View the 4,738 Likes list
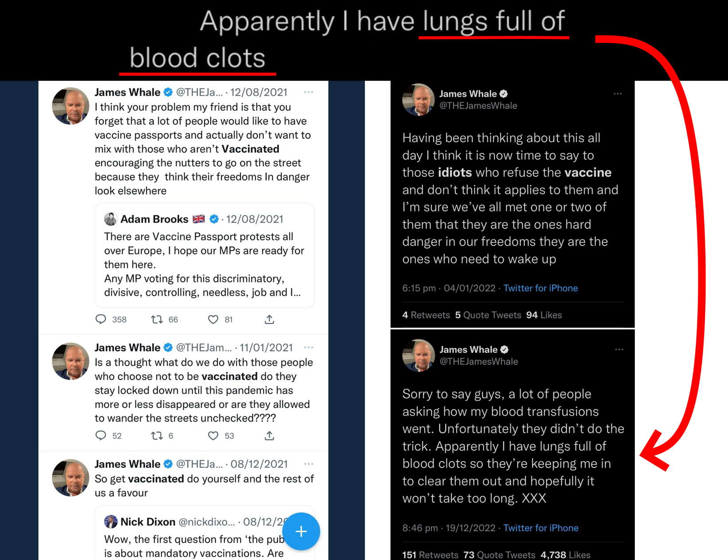 coord(565,555)
